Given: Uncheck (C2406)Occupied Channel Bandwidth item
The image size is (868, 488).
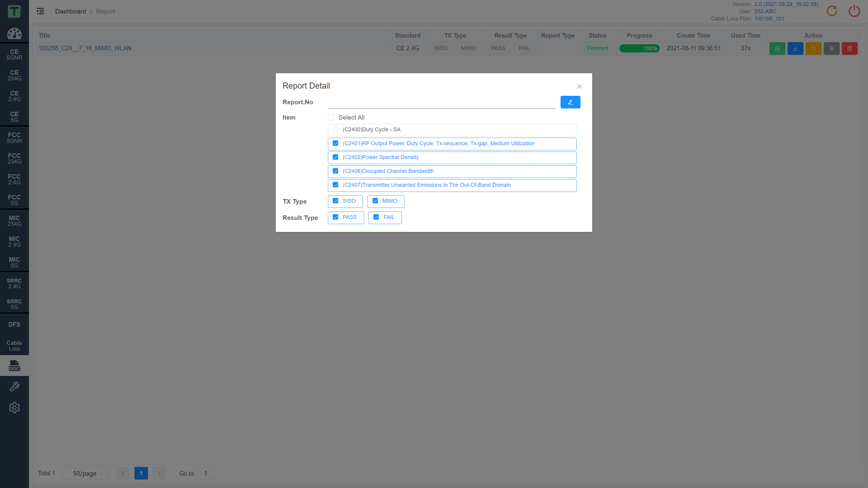Looking at the screenshot, I should [335, 171].
